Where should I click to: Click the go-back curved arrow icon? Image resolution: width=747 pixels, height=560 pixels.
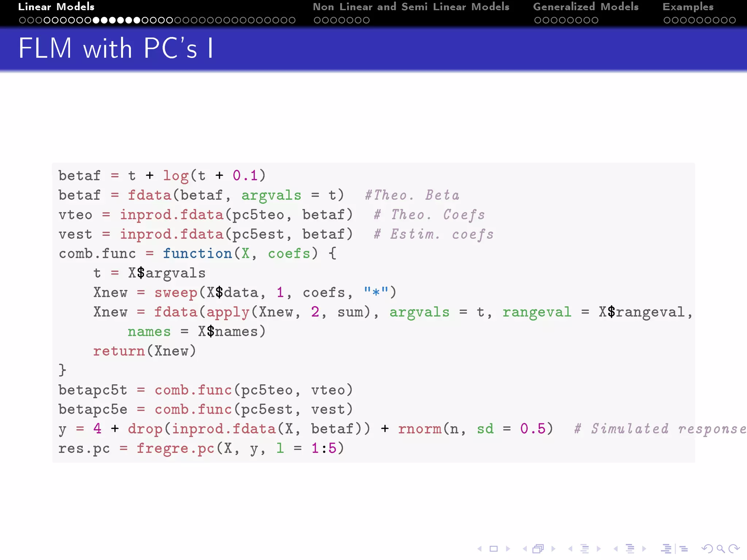pos(707,549)
